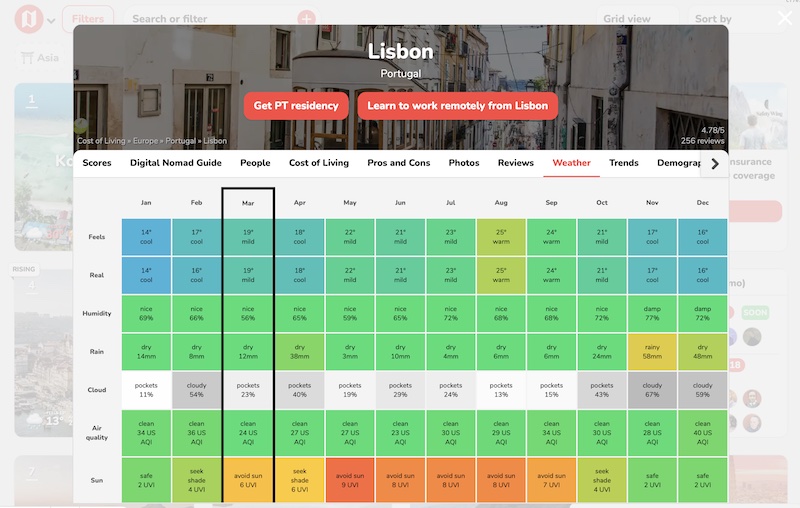The width and height of the screenshot is (800, 508).
Task: Click the 256 reviews text
Action: tap(702, 141)
